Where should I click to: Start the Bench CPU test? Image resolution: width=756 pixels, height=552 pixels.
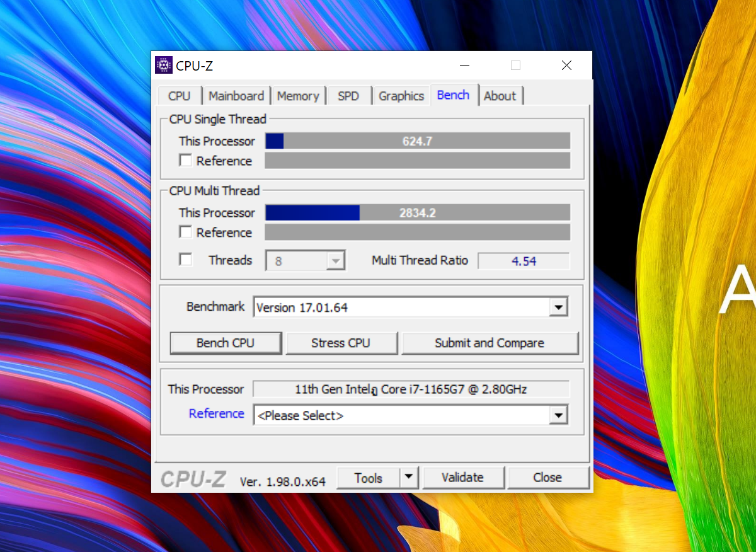coord(226,343)
